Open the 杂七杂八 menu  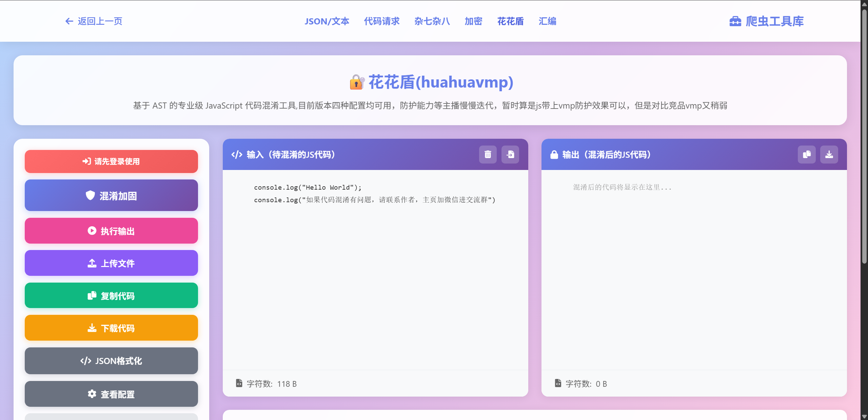[x=432, y=21]
